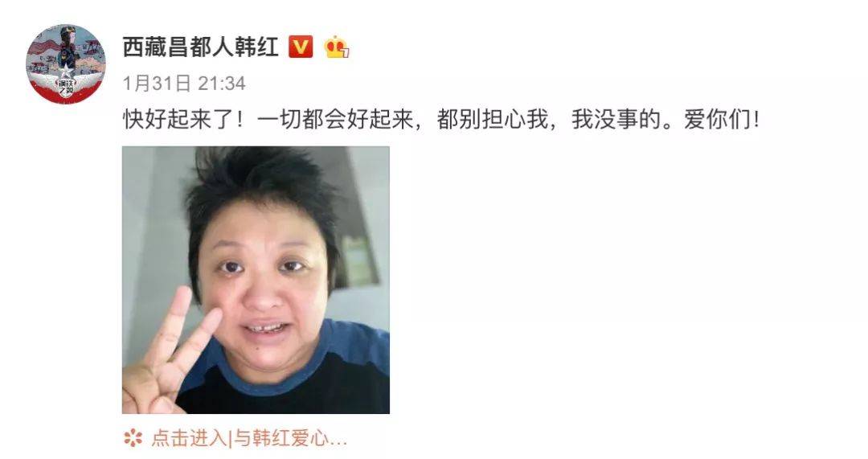Open the circular profile avatar
The width and height of the screenshot is (868, 459).
65,64
